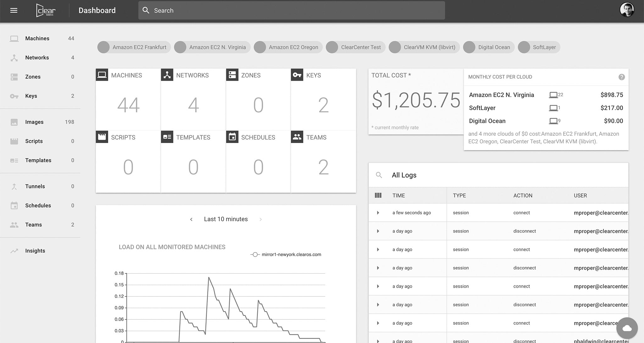
Task: Toggle the Digital Ocean cloud chip
Action: click(x=489, y=47)
